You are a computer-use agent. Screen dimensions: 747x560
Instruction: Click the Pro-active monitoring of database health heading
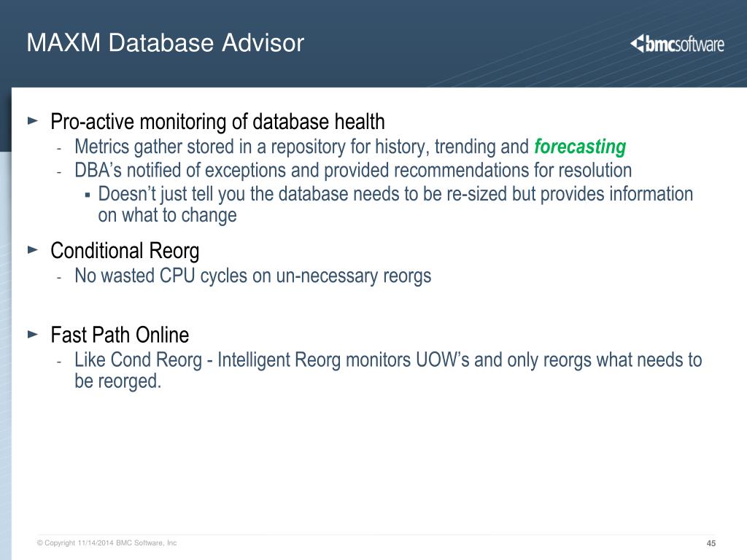[x=217, y=122]
